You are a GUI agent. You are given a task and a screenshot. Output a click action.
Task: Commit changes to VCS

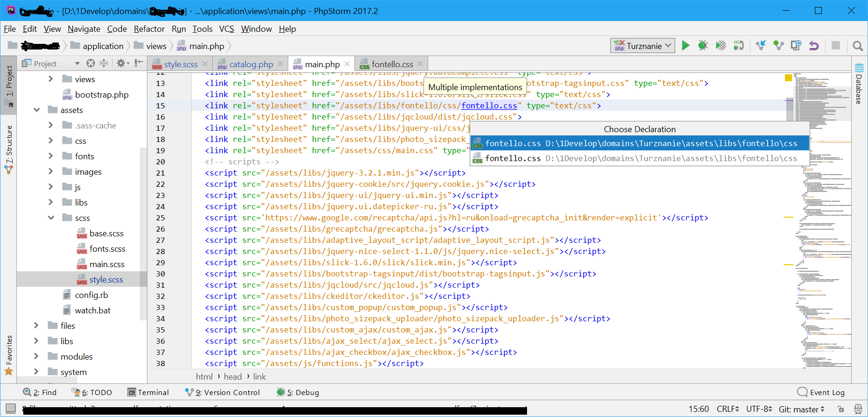(x=778, y=45)
